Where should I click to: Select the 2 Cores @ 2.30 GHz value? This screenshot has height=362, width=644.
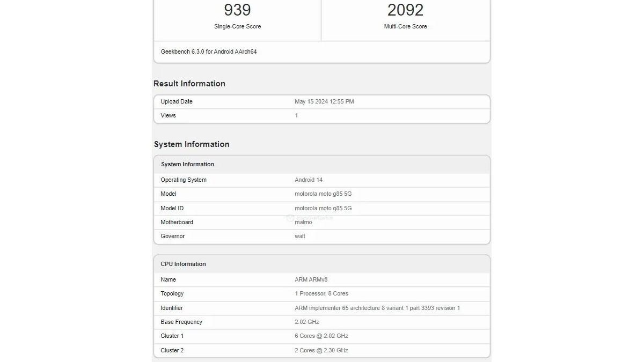tap(321, 350)
